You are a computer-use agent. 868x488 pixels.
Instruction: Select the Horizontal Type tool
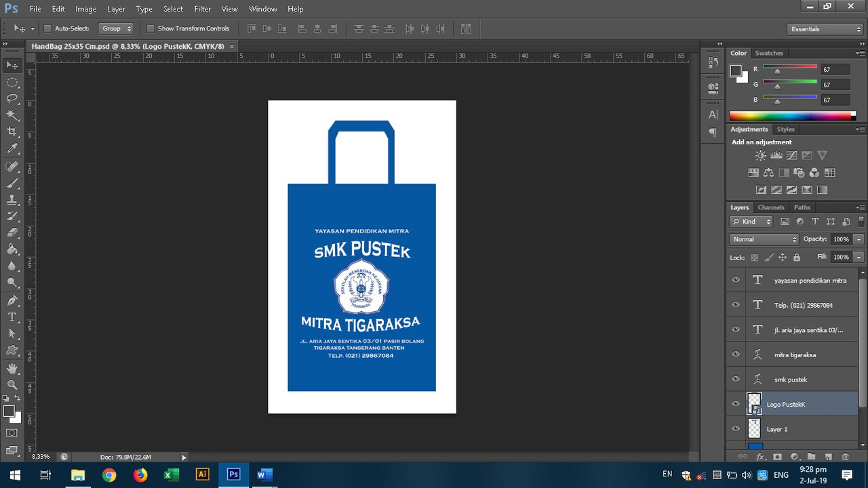point(12,317)
